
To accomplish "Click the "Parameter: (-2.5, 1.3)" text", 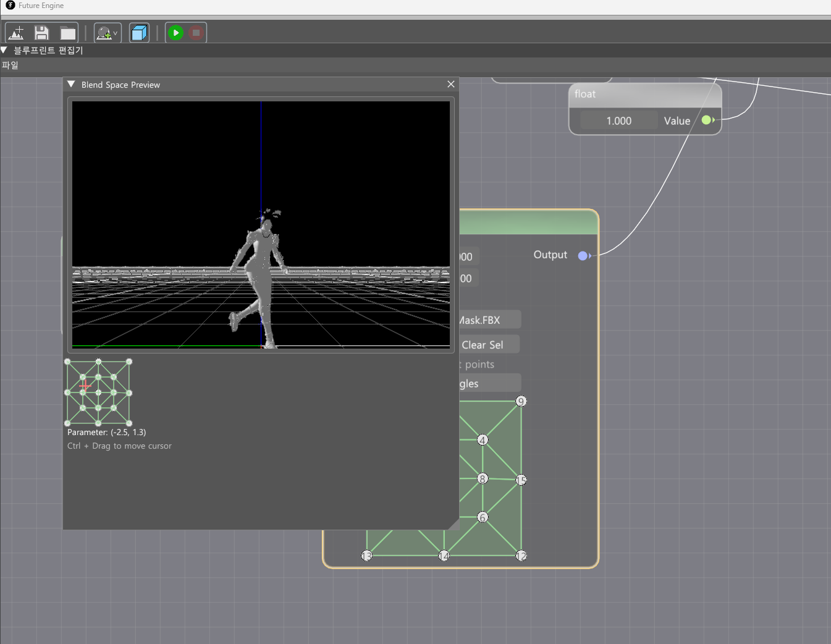I will pyautogui.click(x=107, y=432).
